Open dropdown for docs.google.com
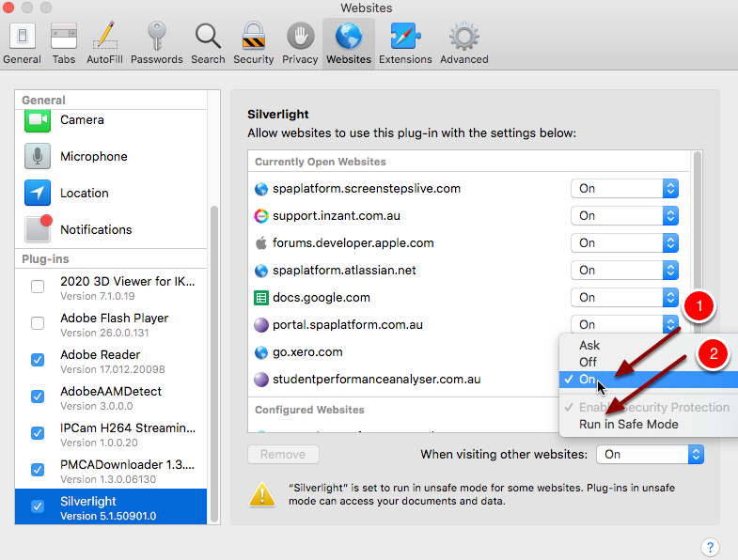 pyautogui.click(x=624, y=298)
